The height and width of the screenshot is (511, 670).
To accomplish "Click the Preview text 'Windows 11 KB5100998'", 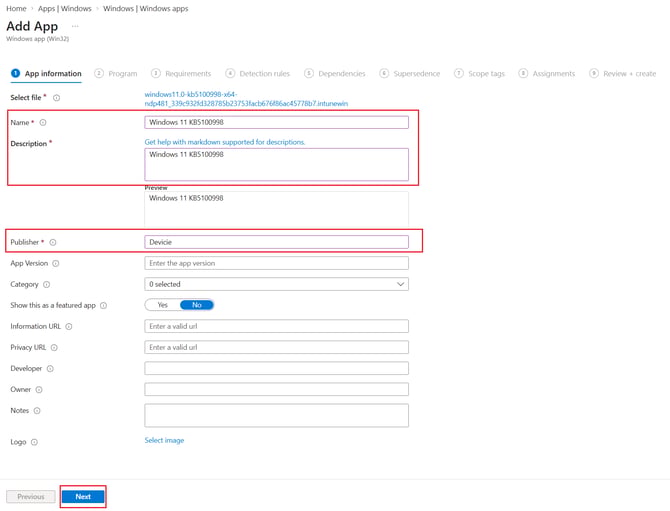I will [x=186, y=198].
